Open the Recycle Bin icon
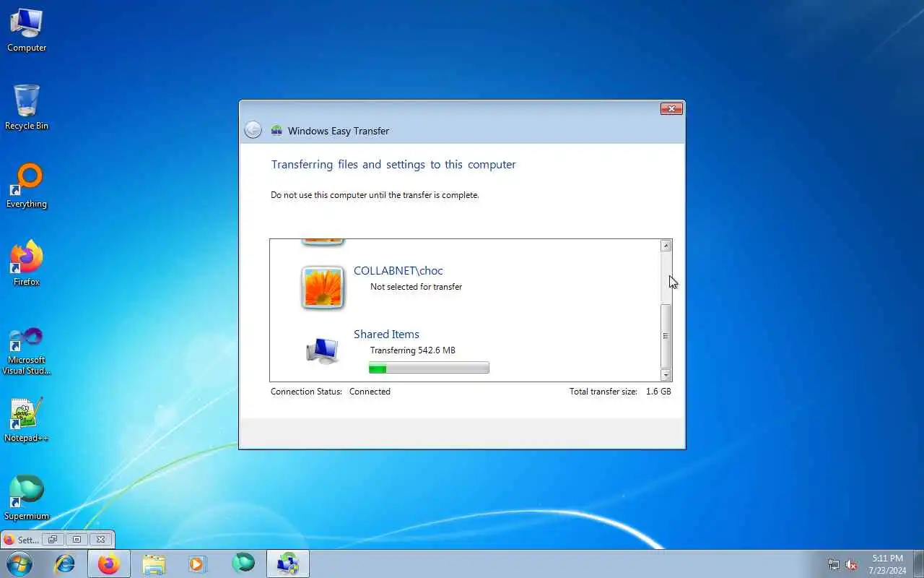 click(x=27, y=108)
